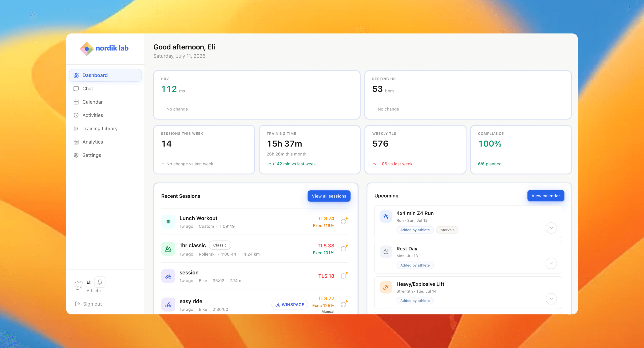Click the WINSPACE bike tag
This screenshot has height=348, width=644.
tap(289, 305)
